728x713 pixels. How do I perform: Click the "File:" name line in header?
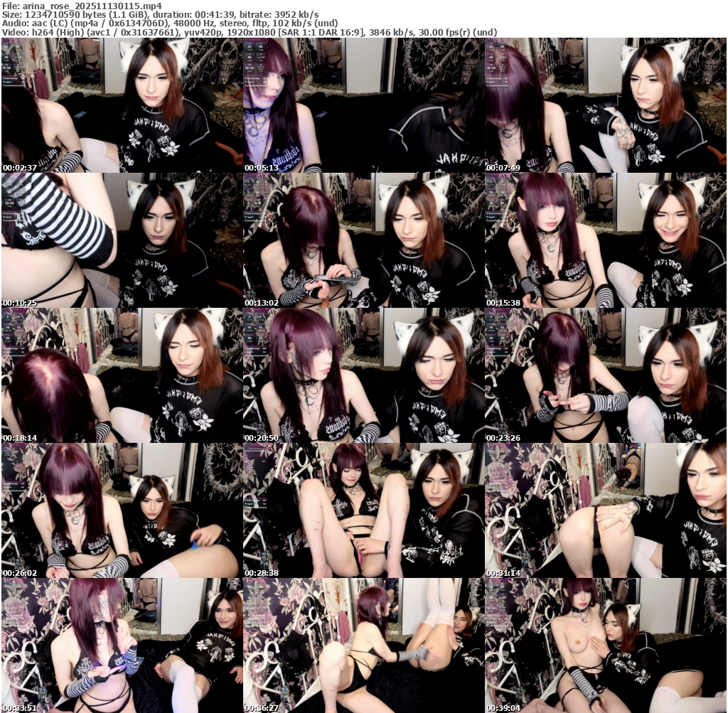[x=82, y=6]
